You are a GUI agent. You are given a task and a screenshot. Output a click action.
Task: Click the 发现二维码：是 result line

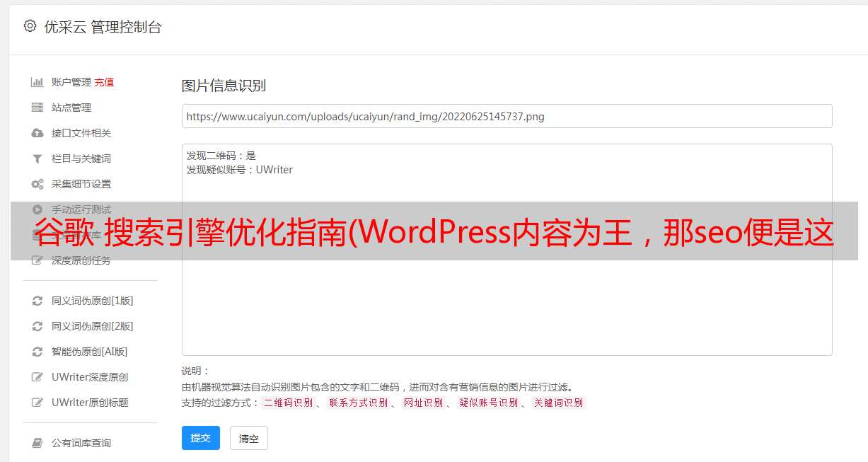pyautogui.click(x=221, y=156)
